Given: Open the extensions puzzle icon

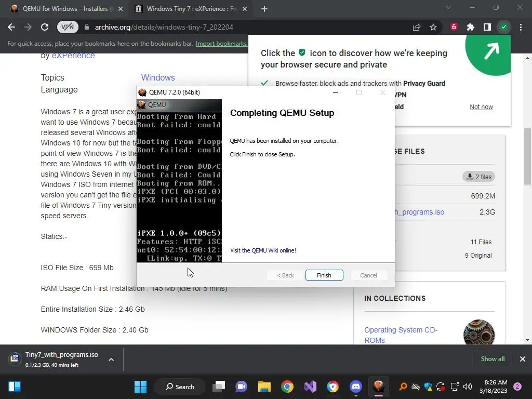Looking at the screenshot, I should [x=471, y=27].
